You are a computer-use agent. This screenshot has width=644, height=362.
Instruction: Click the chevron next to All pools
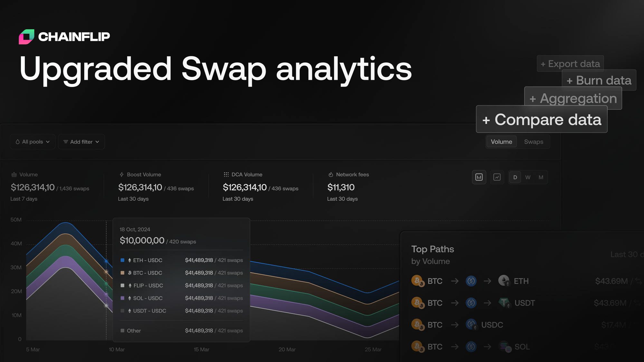point(48,142)
